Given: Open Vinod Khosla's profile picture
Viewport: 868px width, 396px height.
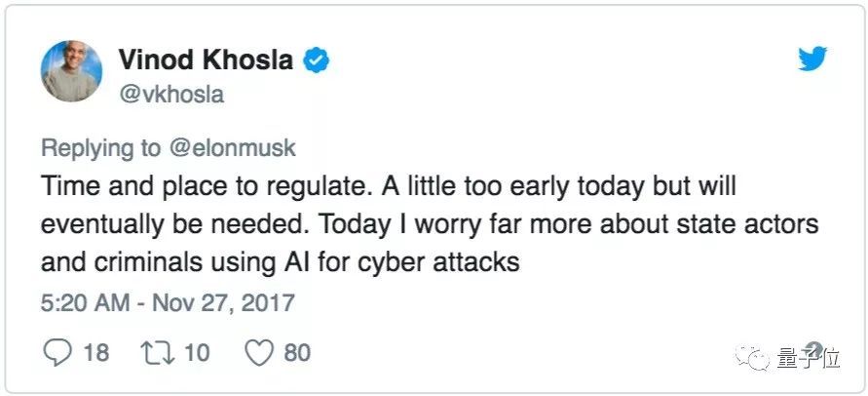Looking at the screenshot, I should [73, 73].
